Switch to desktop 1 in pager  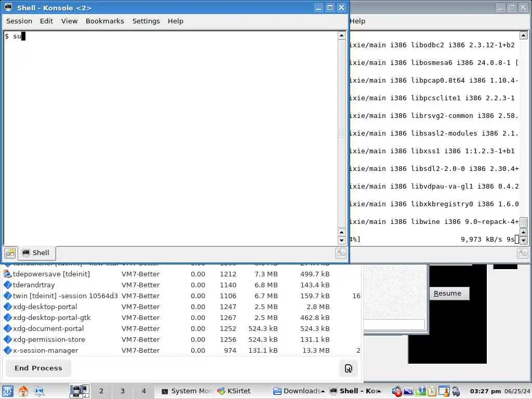(79, 391)
